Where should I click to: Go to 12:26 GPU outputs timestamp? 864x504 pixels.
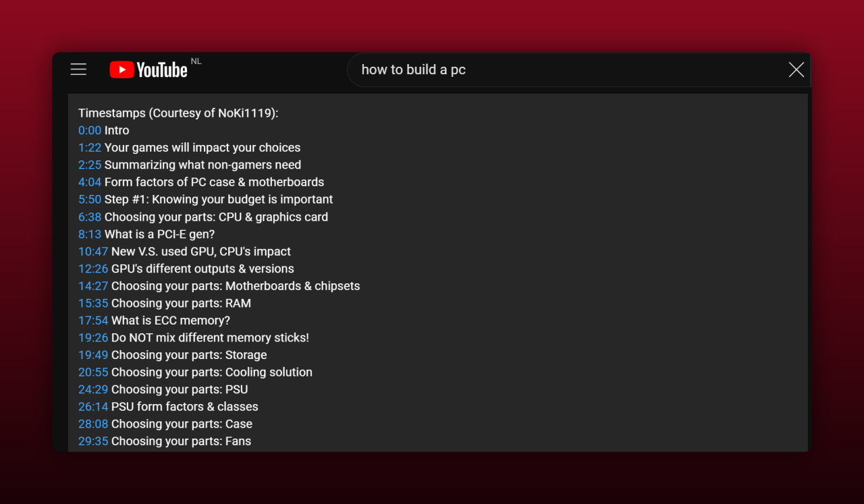(93, 269)
